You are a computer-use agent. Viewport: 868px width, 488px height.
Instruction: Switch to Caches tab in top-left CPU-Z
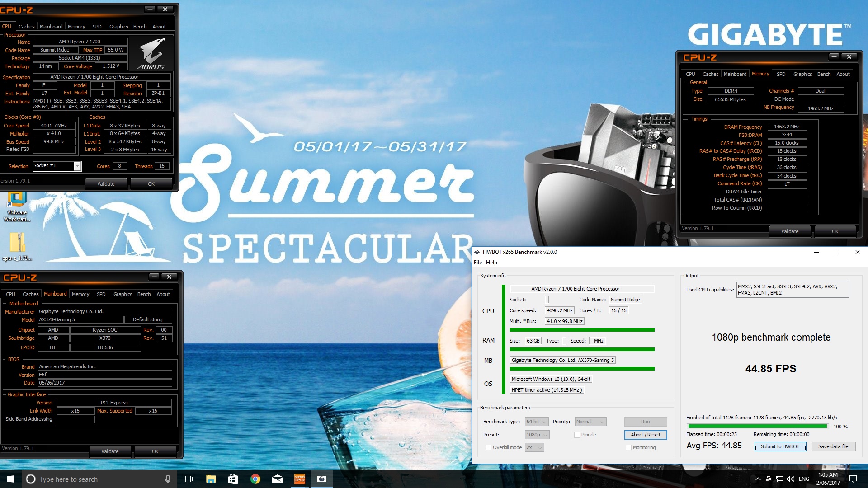click(x=26, y=27)
